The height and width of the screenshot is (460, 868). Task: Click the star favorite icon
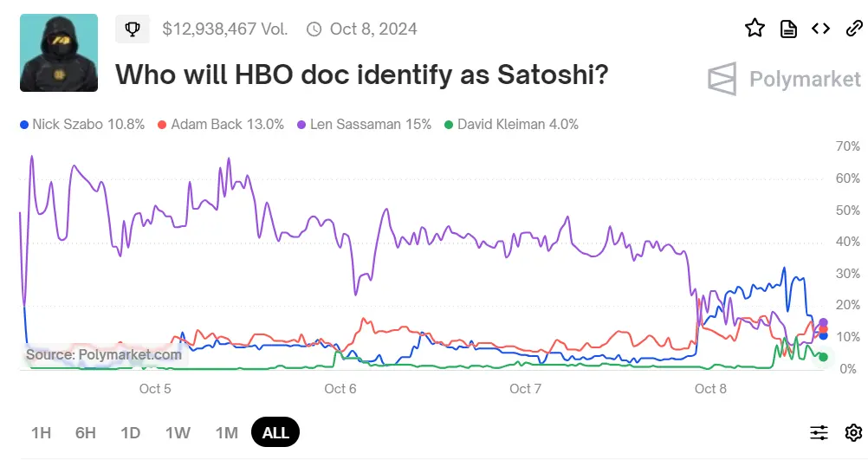coord(755,29)
